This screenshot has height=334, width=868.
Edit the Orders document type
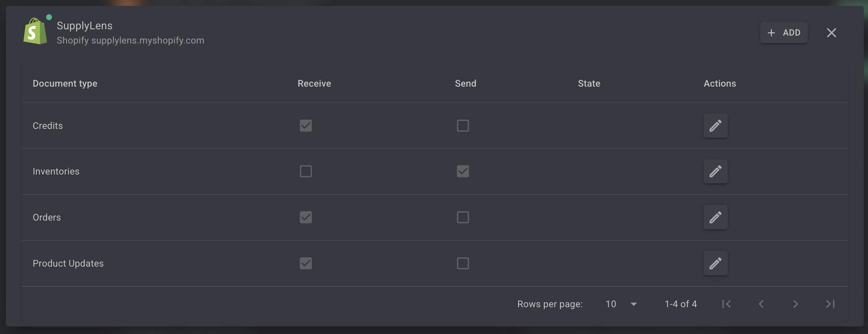click(x=716, y=217)
